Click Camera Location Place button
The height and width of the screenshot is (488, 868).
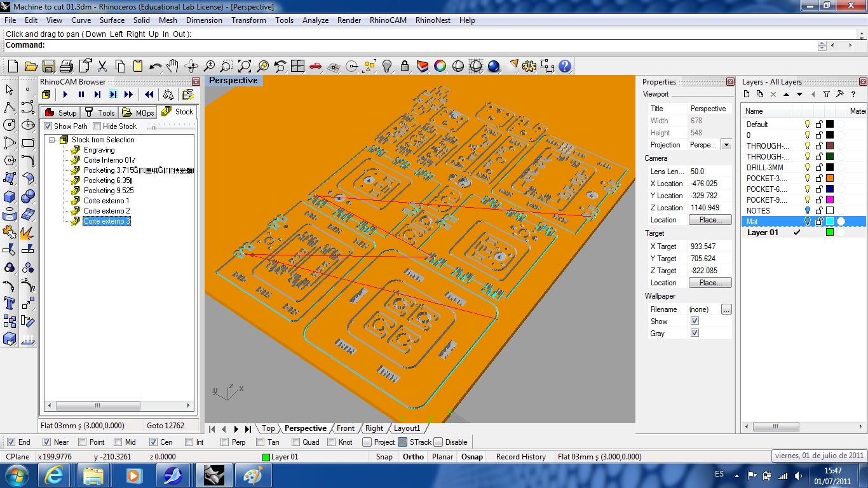[710, 220]
